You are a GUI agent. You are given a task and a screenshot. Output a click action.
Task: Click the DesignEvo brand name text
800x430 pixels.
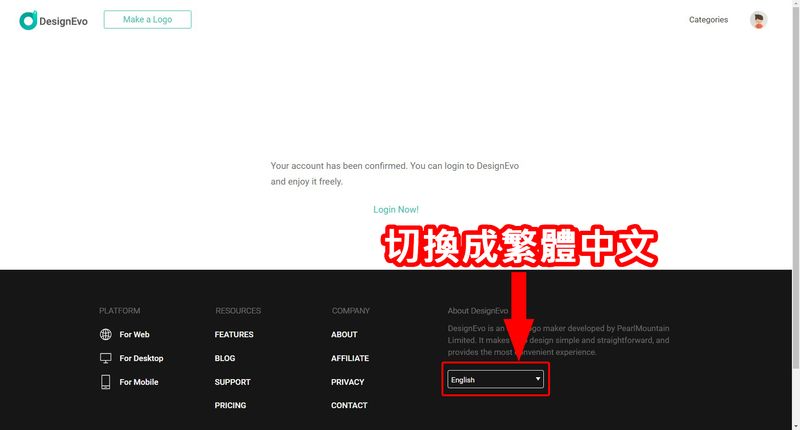(x=63, y=21)
